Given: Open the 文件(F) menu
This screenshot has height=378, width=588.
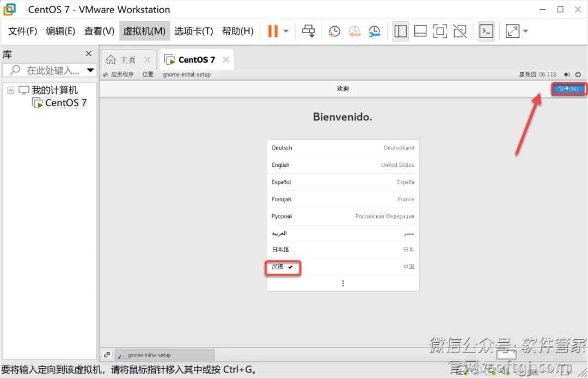Looking at the screenshot, I should click(22, 31).
